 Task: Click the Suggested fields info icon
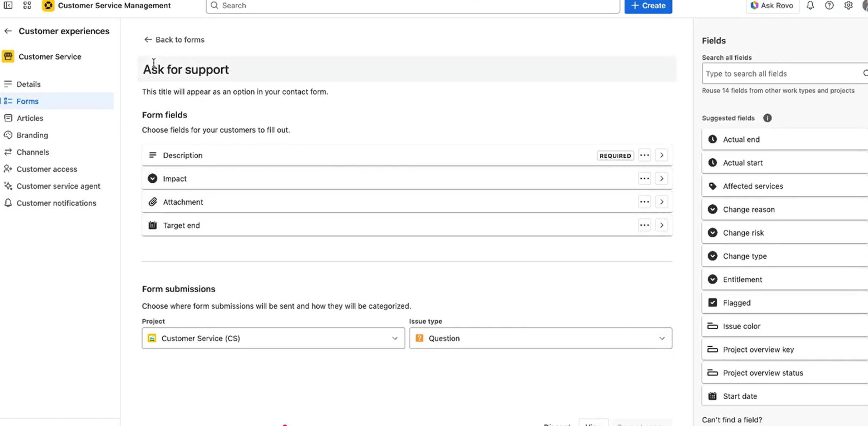coord(767,118)
